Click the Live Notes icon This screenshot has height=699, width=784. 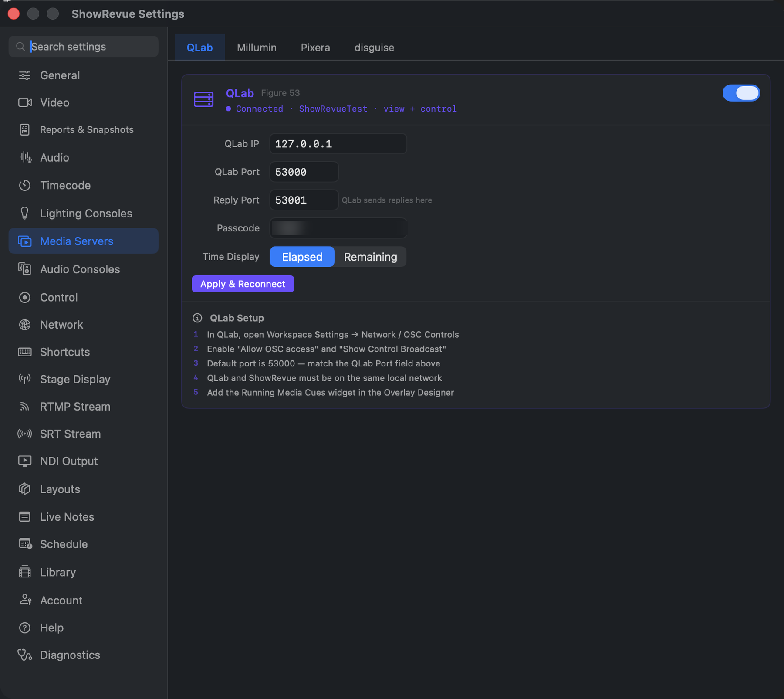click(x=25, y=517)
